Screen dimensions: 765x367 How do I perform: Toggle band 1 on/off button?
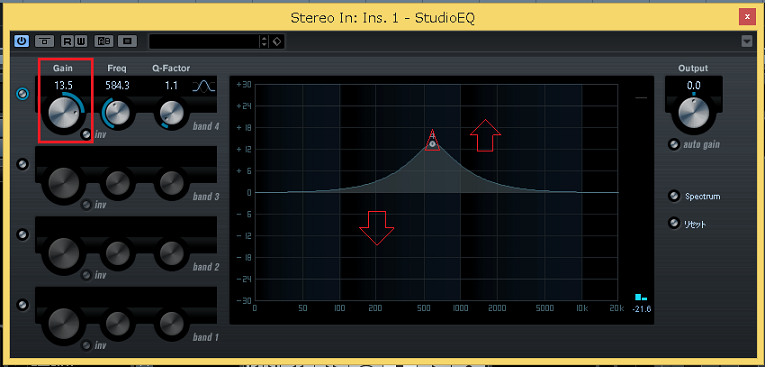click(22, 305)
